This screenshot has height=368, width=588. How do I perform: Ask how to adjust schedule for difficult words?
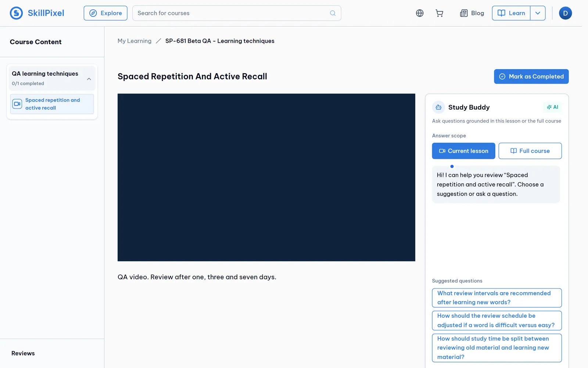tap(497, 321)
